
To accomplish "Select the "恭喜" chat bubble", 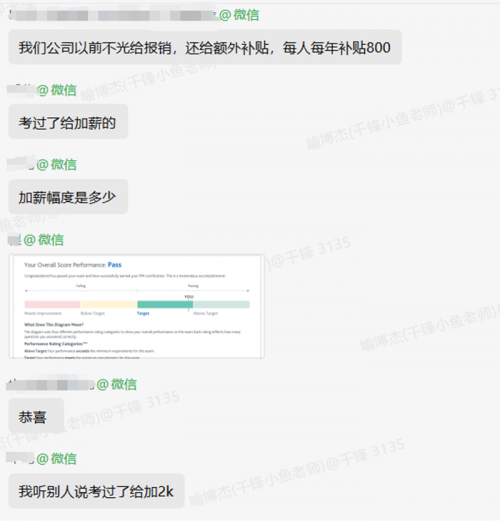I will point(36,416).
